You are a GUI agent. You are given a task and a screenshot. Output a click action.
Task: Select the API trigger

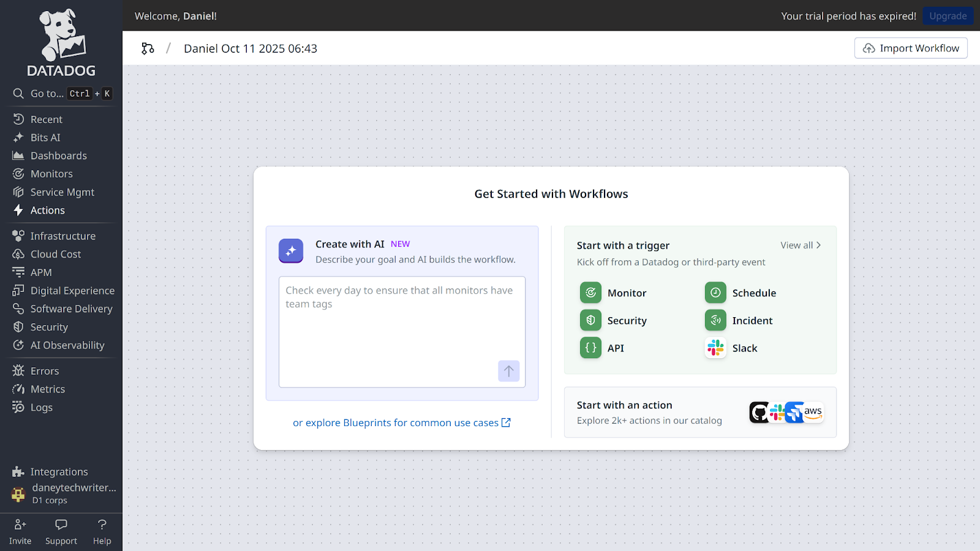click(603, 348)
